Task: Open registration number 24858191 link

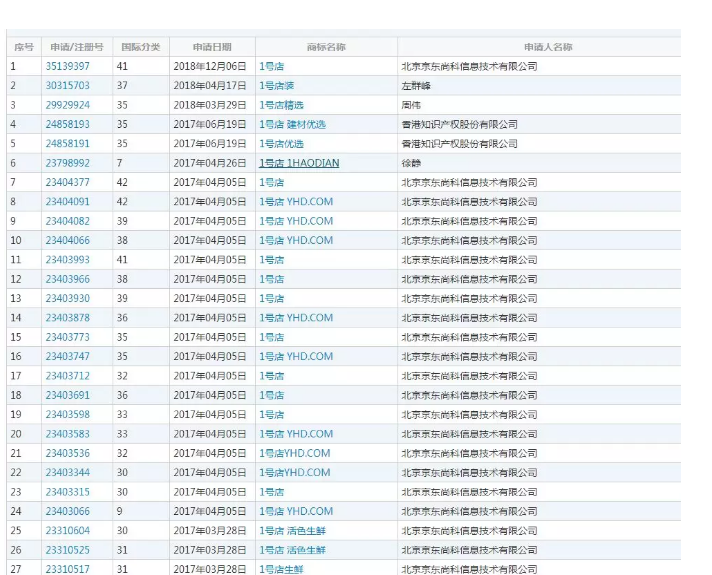Action: coord(67,144)
